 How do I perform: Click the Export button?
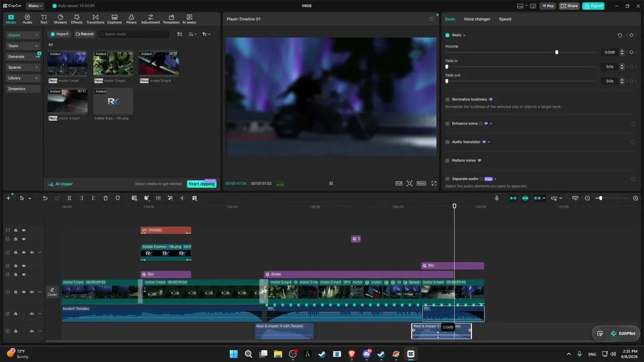[x=594, y=6]
